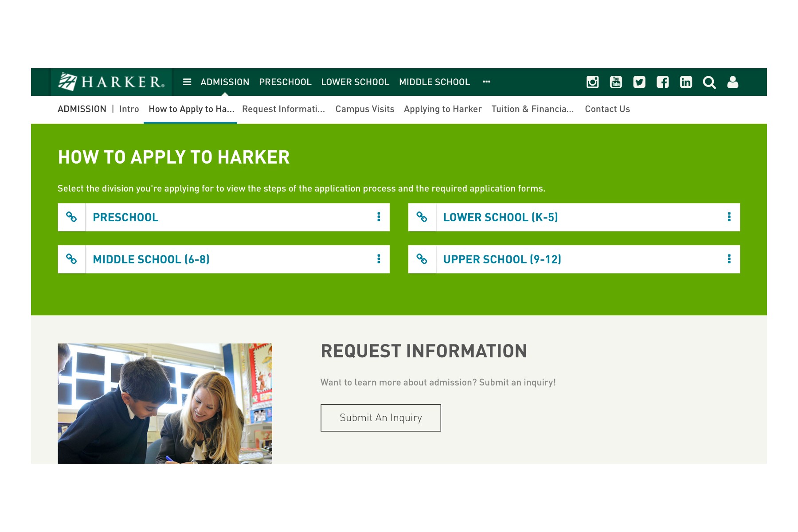Open the PRESCHOOL application link
Image resolution: width=798 pixels, height=532 pixels.
pos(125,217)
